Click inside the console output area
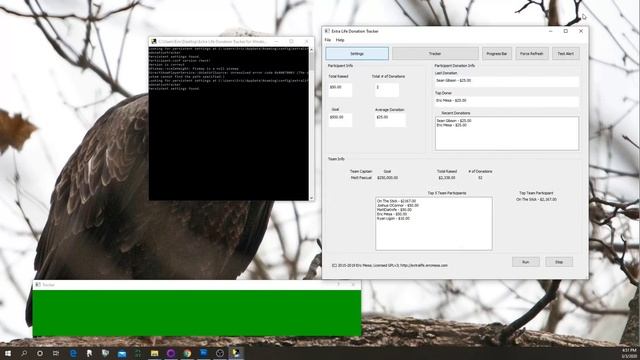640x360 pixels. click(229, 124)
